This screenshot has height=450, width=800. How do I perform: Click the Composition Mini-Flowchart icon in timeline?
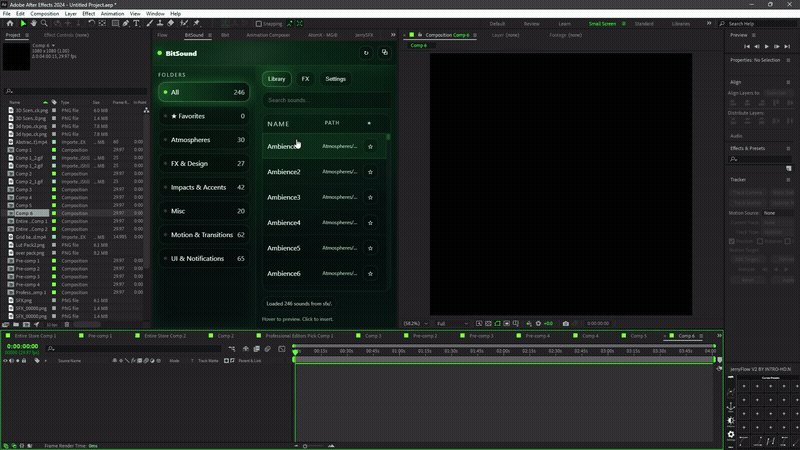coord(232,349)
